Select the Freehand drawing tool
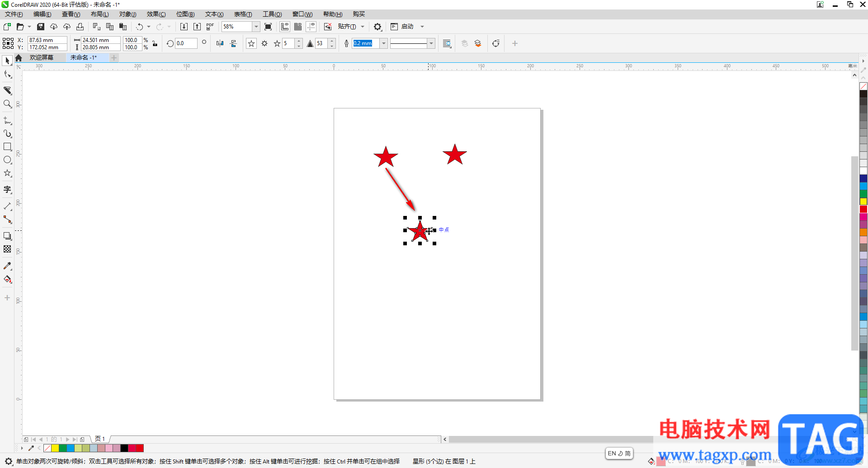The image size is (868, 468). [x=7, y=121]
